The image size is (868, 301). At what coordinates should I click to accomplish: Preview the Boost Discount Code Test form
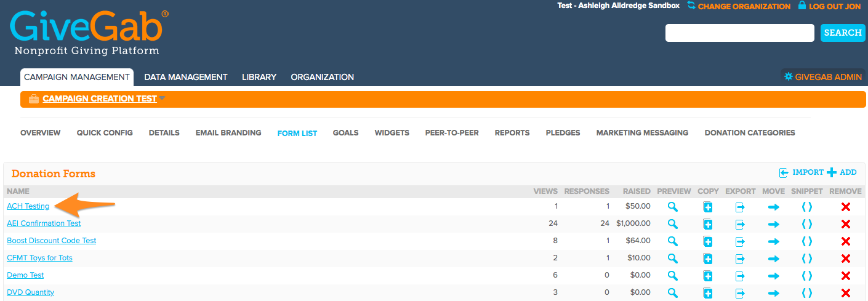tap(673, 241)
